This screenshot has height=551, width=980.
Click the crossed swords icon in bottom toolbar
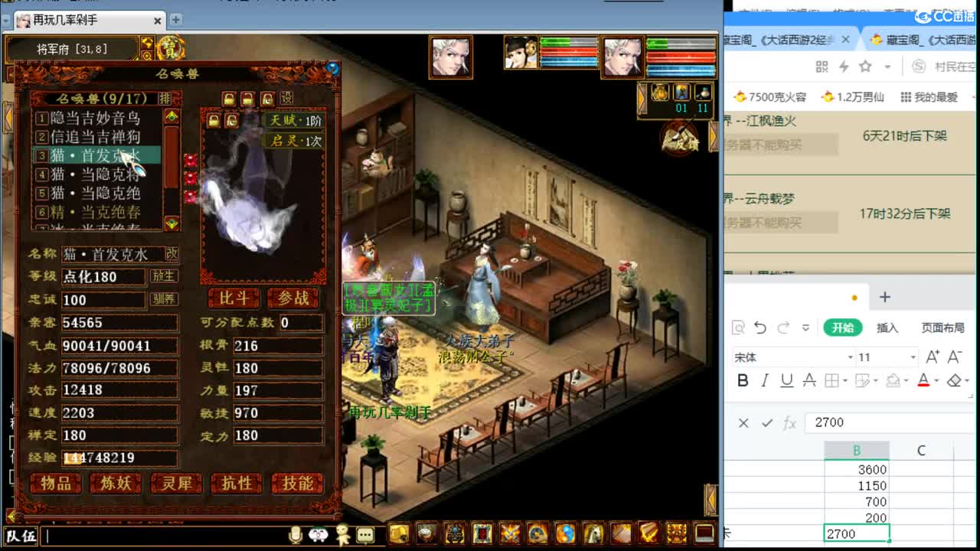click(510, 533)
